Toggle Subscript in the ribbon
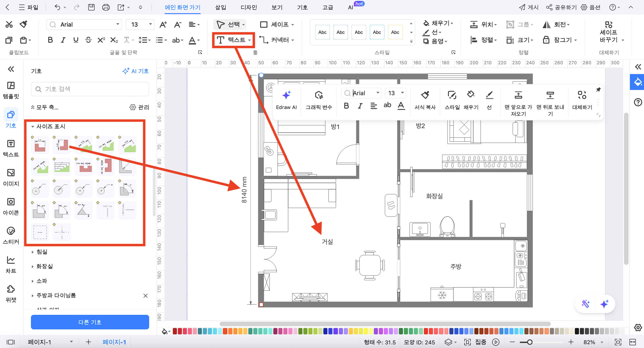The width and height of the screenshot is (644, 348). (x=114, y=40)
